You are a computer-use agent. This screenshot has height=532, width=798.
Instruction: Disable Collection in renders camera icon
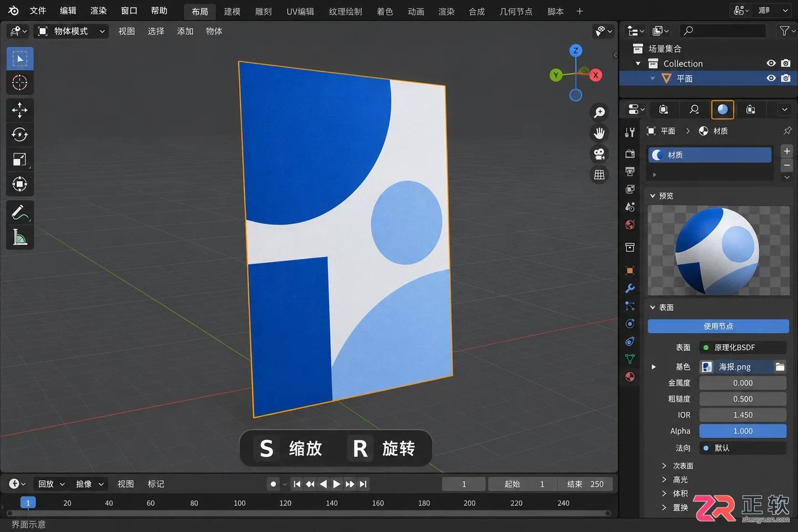pyautogui.click(x=786, y=63)
